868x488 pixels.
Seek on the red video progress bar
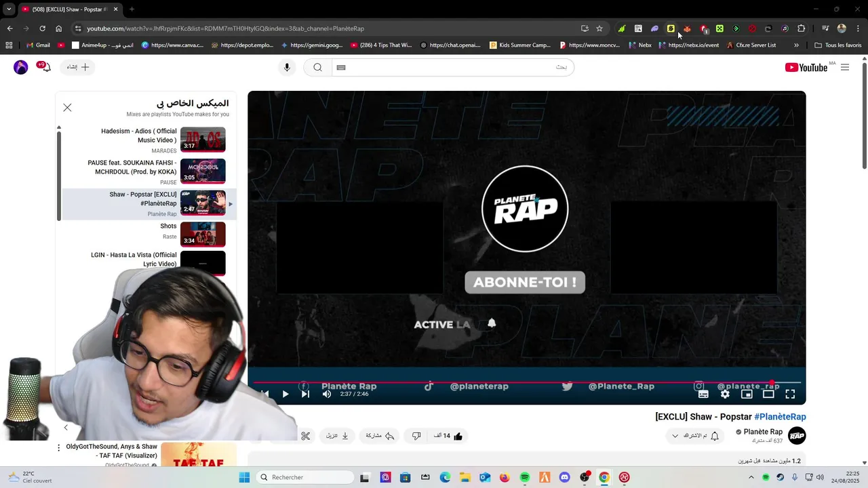[x=526, y=383]
